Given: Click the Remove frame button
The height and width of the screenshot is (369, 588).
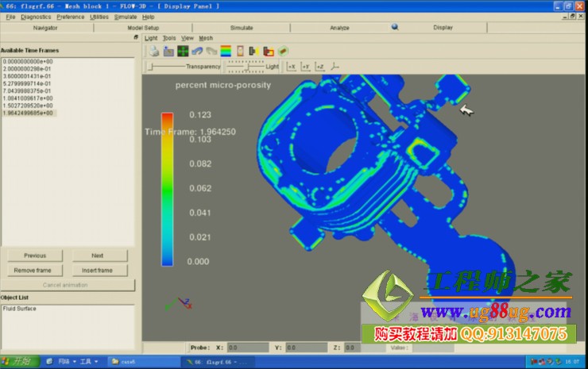Looking at the screenshot, I should coord(34,271).
